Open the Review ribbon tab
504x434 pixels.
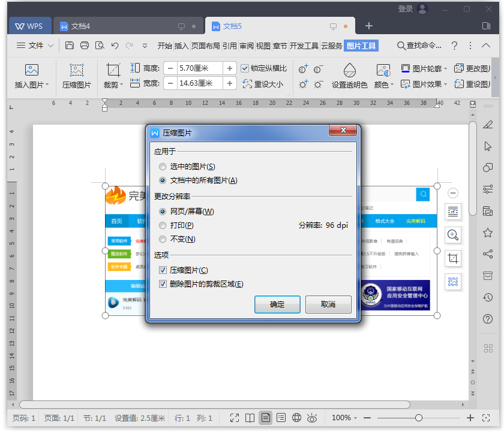(247, 46)
